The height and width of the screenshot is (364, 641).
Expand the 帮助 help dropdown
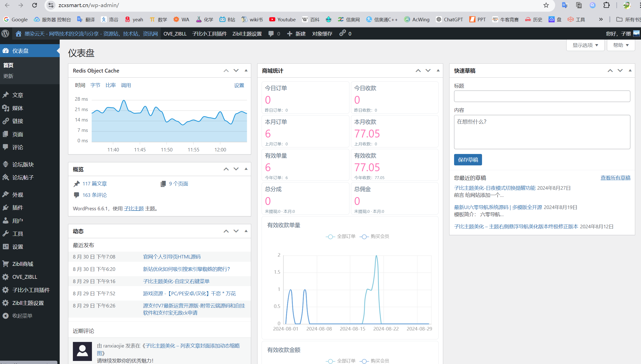tap(621, 45)
